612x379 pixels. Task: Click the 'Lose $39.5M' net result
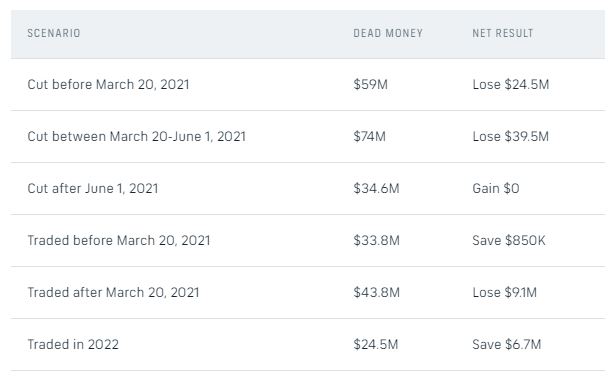[x=511, y=136]
